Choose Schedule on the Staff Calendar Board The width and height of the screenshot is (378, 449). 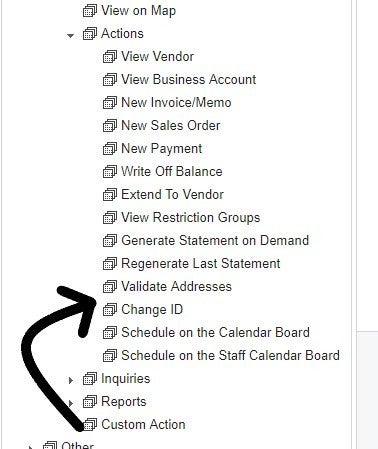tap(230, 356)
